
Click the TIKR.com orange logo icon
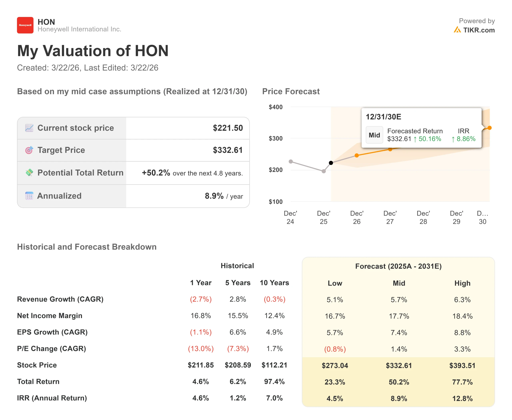click(x=457, y=30)
